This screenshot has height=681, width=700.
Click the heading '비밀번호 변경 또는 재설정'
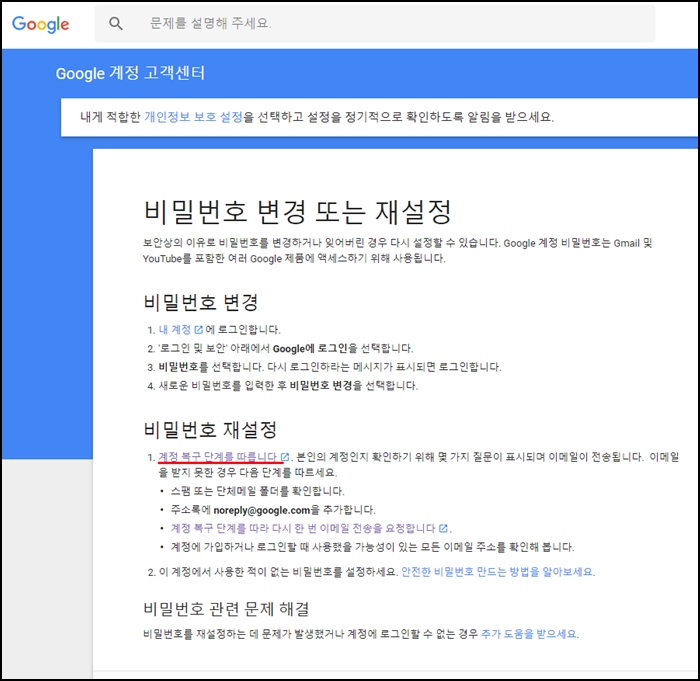click(297, 212)
